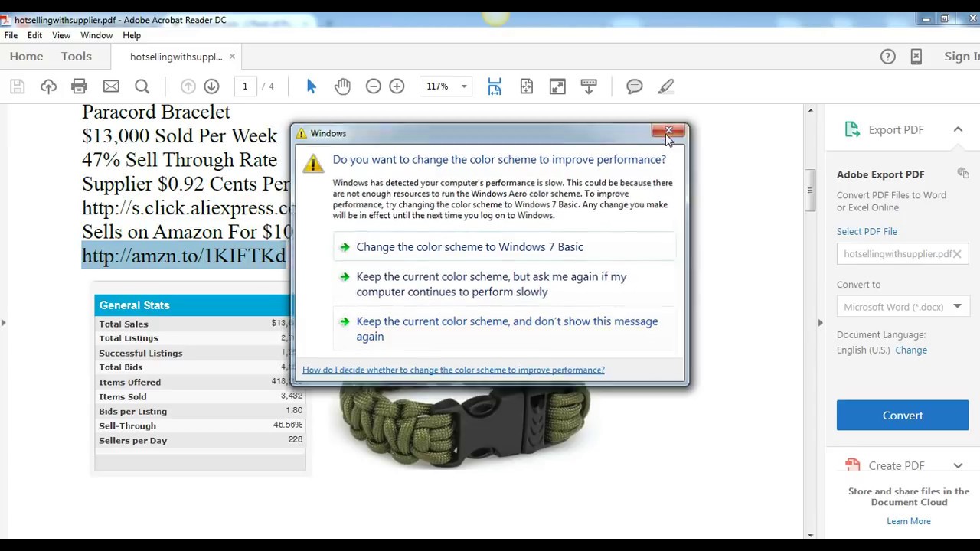Click the scroll down arrow of document scrollbar

pyautogui.click(x=810, y=533)
